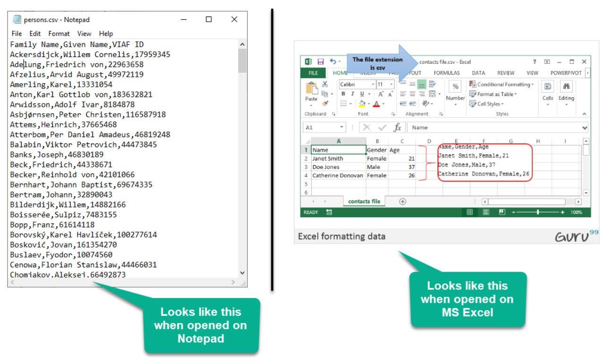Click the Orientation text-angle icon

[x=426, y=103]
